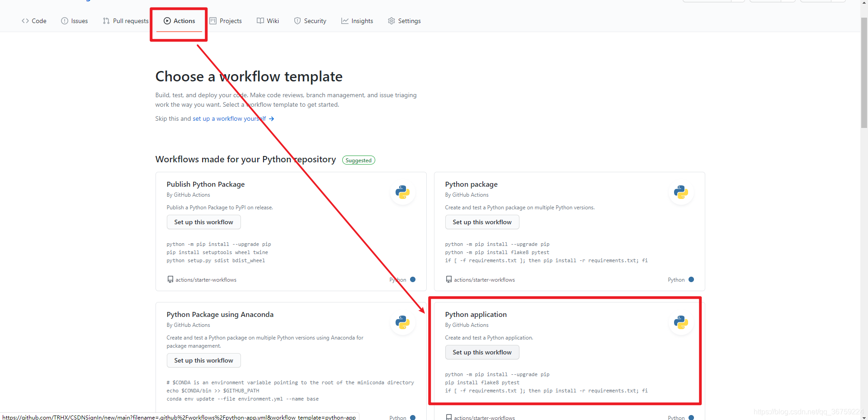Click the Insights graph icon
This screenshot has width=868, height=420.
point(345,21)
